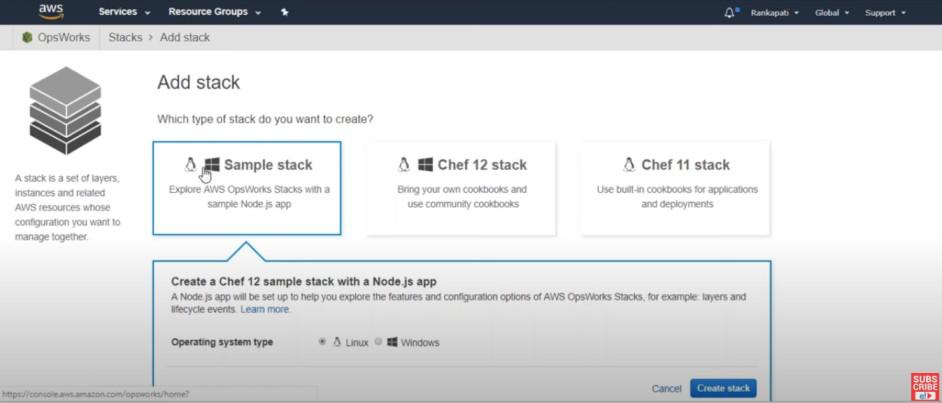Click the Windows logo icon on Chef 12 stack
The width and height of the screenshot is (942, 403).
[425, 165]
